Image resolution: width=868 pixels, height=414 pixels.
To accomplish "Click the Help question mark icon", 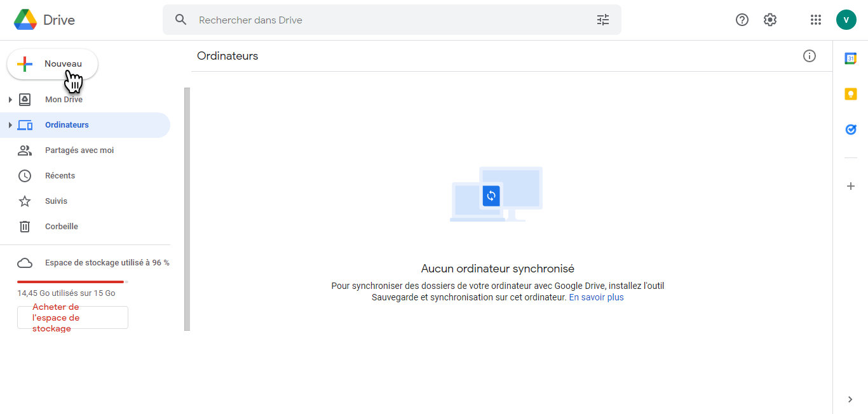I will 742,20.
